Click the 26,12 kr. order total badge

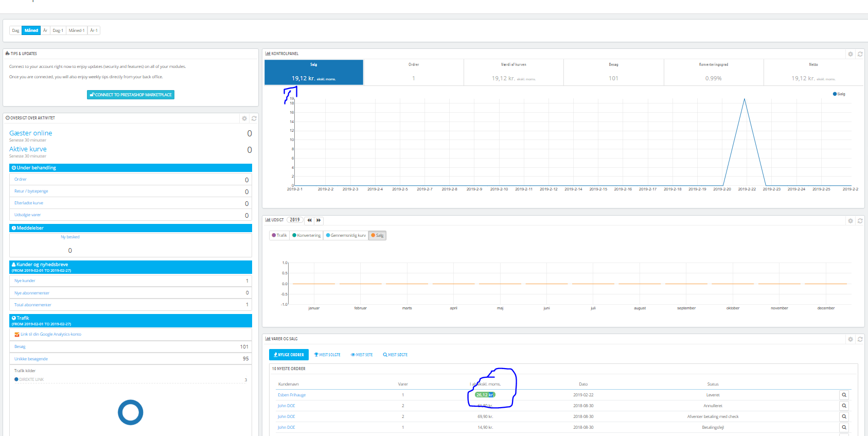[485, 395]
